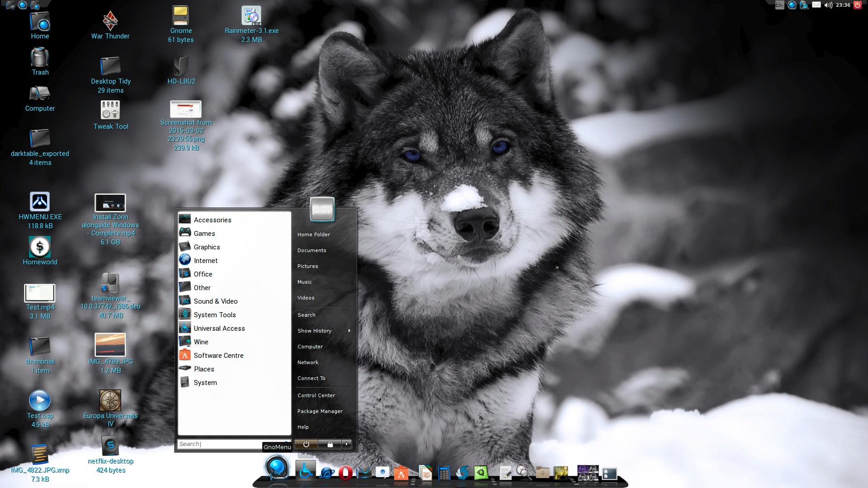Launch Opera browser from the dock

point(345,473)
